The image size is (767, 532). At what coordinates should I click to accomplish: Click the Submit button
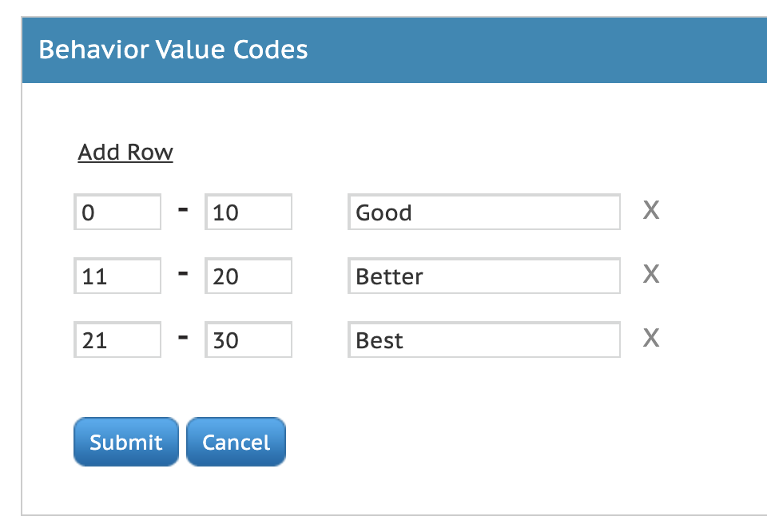pos(125,442)
